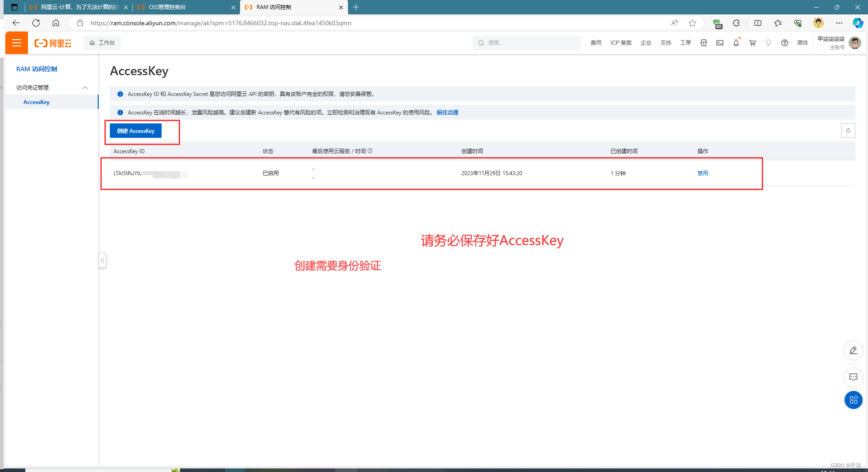
Task: Open the 工单 menu
Action: 686,43
